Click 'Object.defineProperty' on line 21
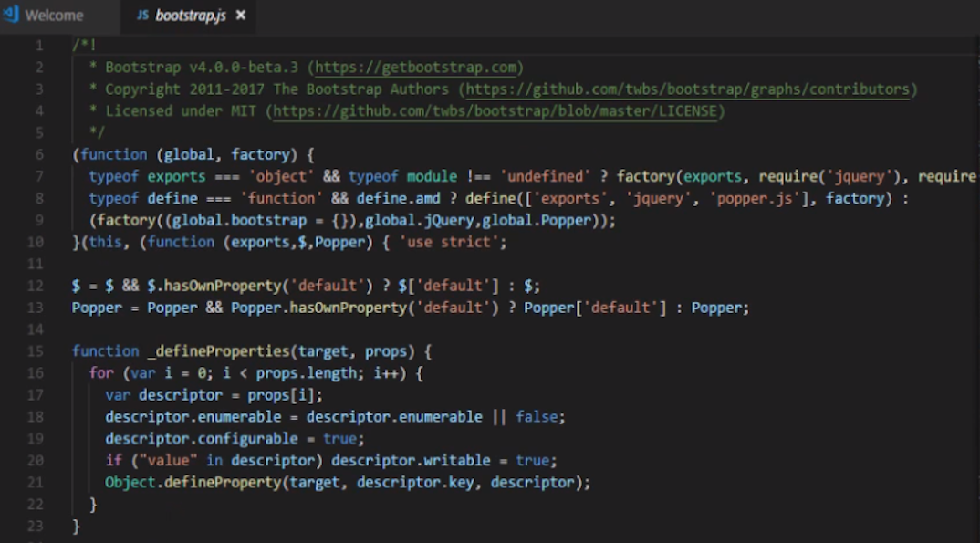The width and height of the screenshot is (980, 543). click(193, 483)
